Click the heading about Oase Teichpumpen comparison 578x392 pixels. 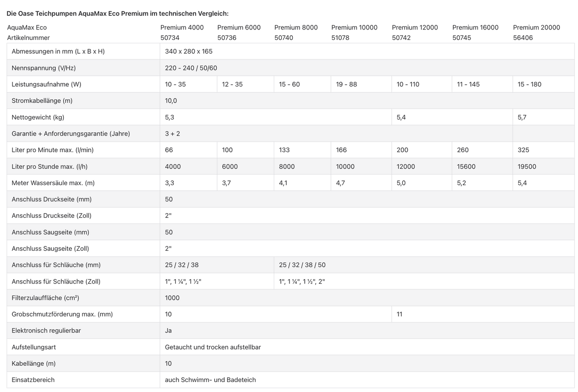tap(118, 13)
